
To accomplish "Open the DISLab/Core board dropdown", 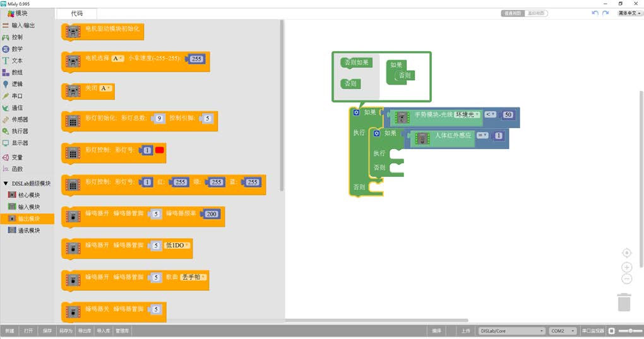I will [x=511, y=331].
